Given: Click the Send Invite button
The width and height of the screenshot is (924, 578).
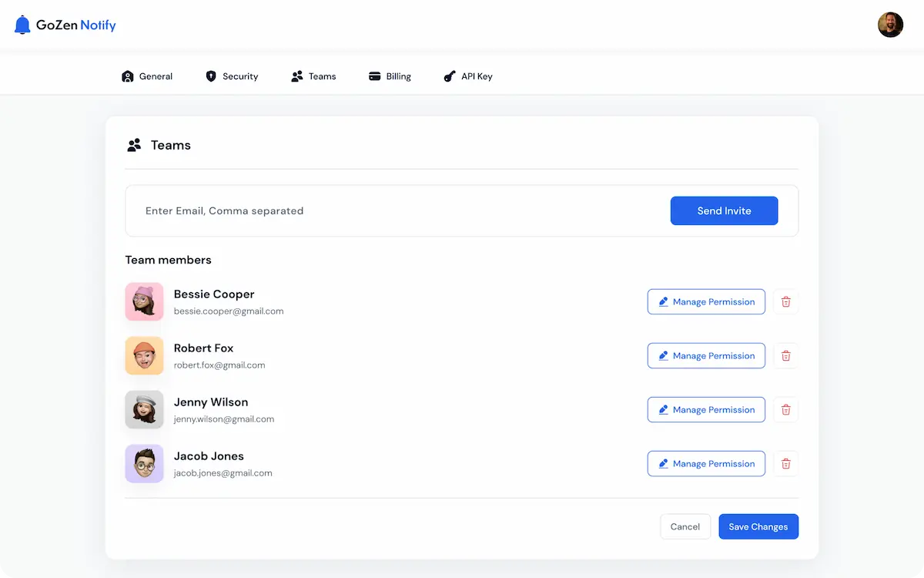Looking at the screenshot, I should 724,210.
